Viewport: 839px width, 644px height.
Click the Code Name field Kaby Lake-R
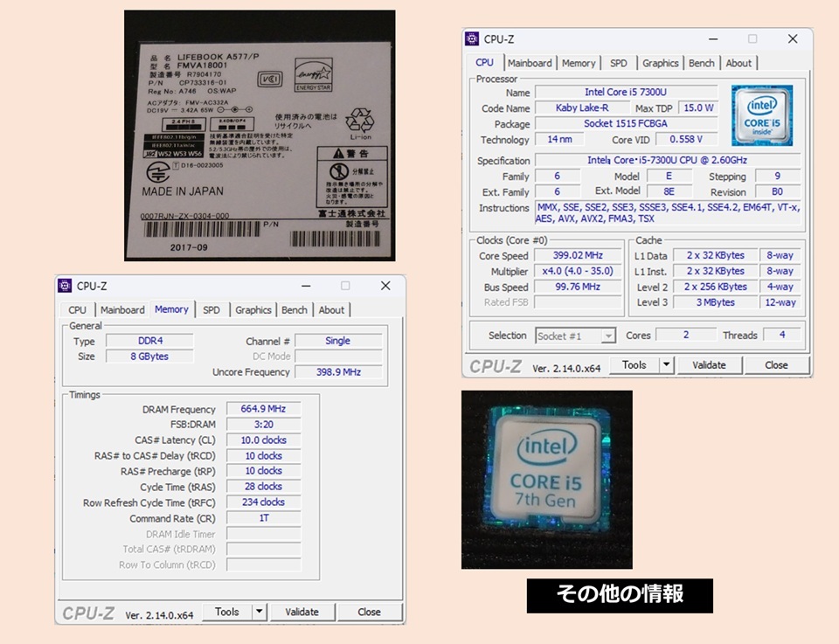(x=582, y=107)
